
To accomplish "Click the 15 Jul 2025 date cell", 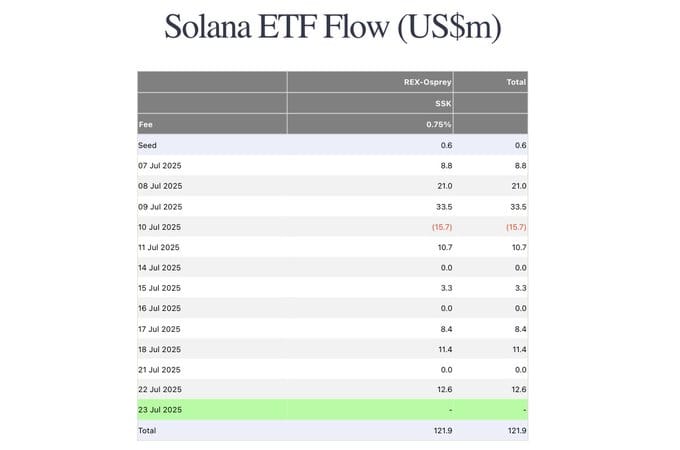I will click(159, 288).
